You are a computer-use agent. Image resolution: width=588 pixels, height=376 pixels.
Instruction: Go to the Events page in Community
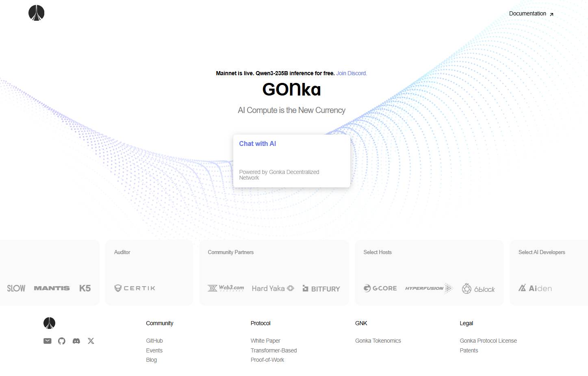[x=154, y=350]
